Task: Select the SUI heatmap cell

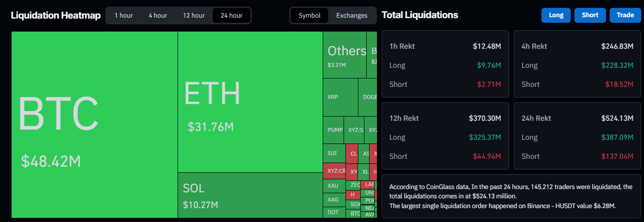Action: pos(334,153)
